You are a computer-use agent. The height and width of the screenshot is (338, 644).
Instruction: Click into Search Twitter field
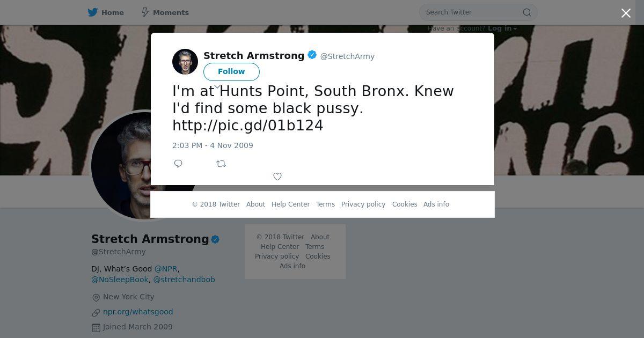click(472, 12)
